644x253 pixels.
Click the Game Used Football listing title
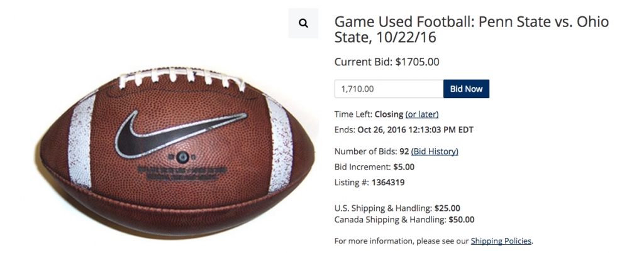(472, 29)
